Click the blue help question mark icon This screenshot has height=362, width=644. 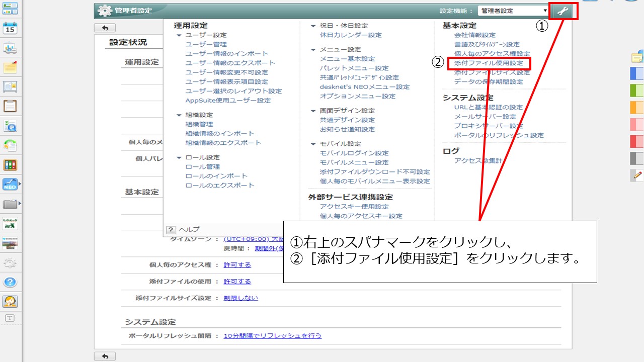point(10,282)
